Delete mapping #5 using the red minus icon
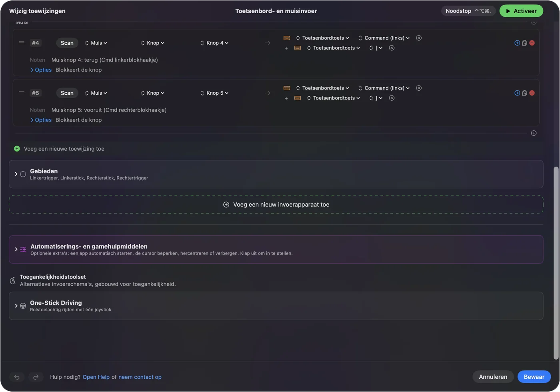The image size is (560, 392). (x=532, y=93)
